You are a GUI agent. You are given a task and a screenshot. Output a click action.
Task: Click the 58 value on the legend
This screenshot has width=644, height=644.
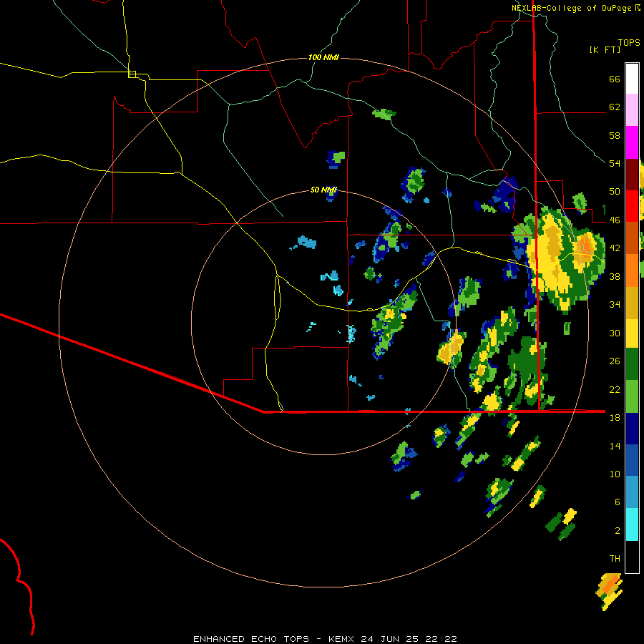click(615, 135)
